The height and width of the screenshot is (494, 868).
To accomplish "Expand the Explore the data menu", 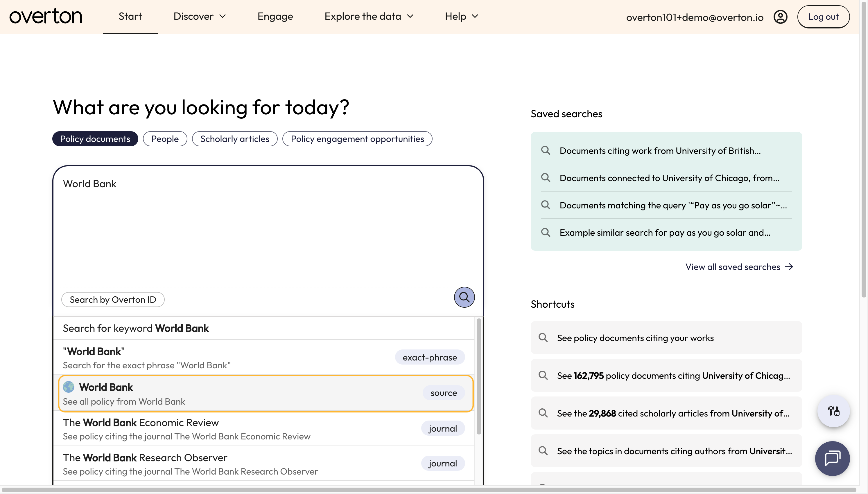I will [369, 16].
